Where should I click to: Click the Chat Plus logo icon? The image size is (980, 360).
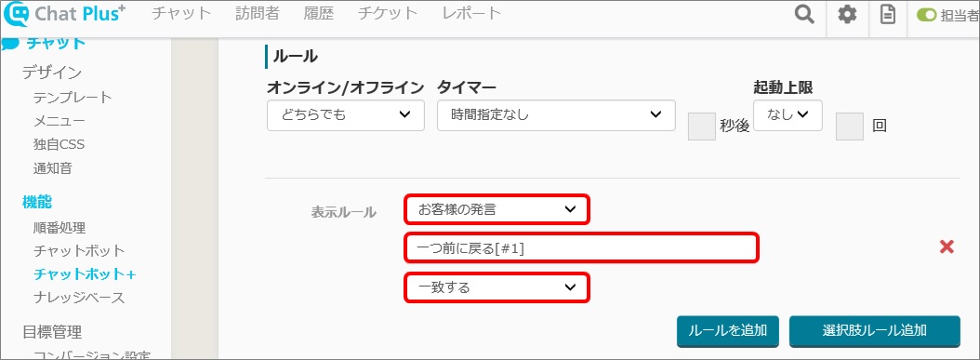pyautogui.click(x=16, y=14)
